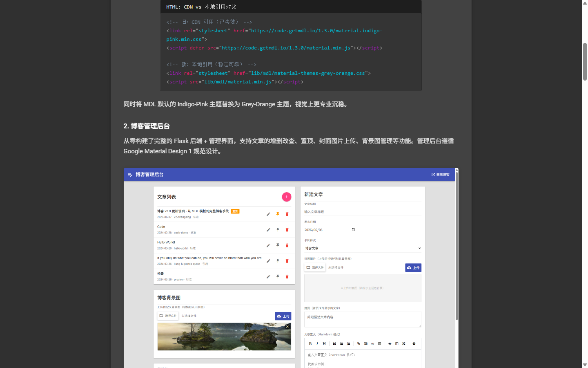Image resolution: width=588 pixels, height=368 pixels.
Task: Click the Markdown body text area
Action: coord(363,359)
